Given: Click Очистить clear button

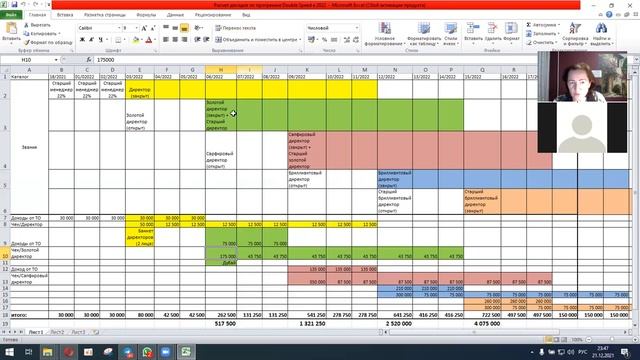Looking at the screenshot, I should 541,42.
